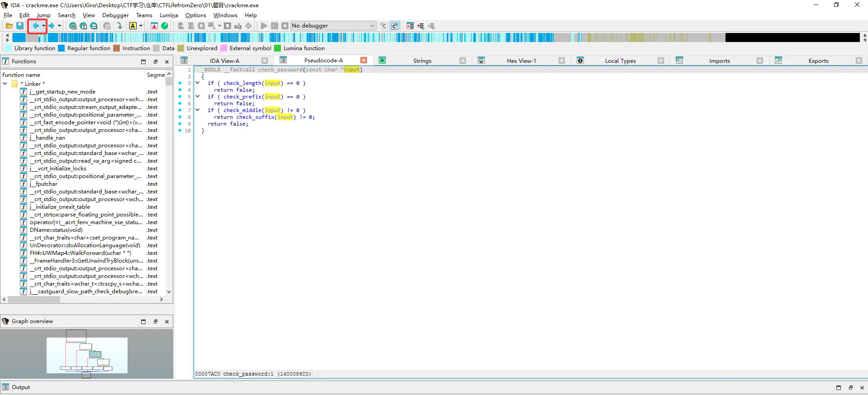The height and width of the screenshot is (395, 868).
Task: Click check_suffix function call in the code
Action: 255,117
